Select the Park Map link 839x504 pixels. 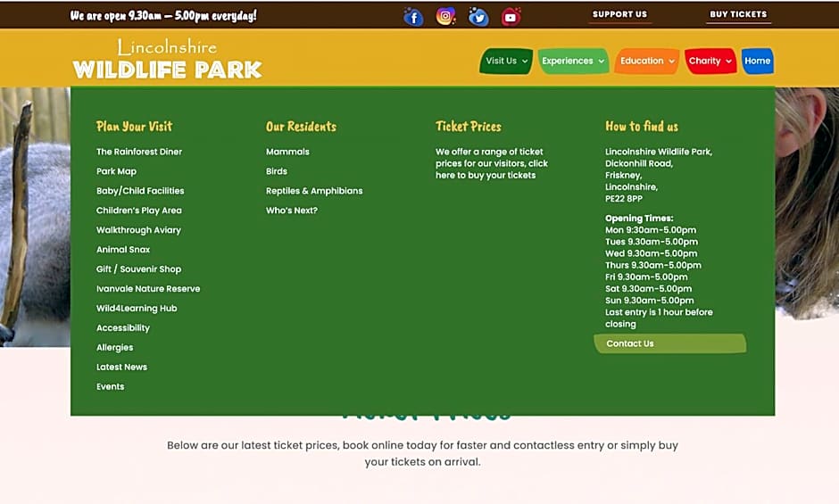coord(116,171)
